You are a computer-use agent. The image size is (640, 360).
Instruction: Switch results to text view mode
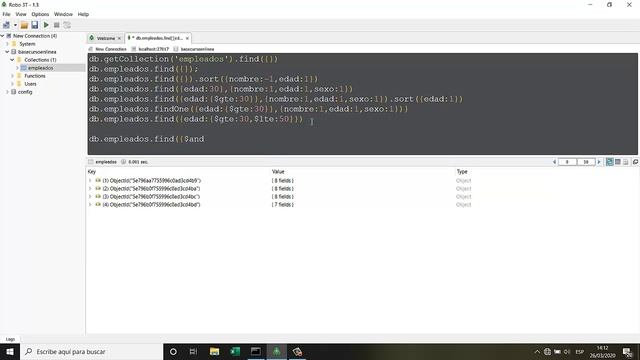pyautogui.click(x=625, y=162)
